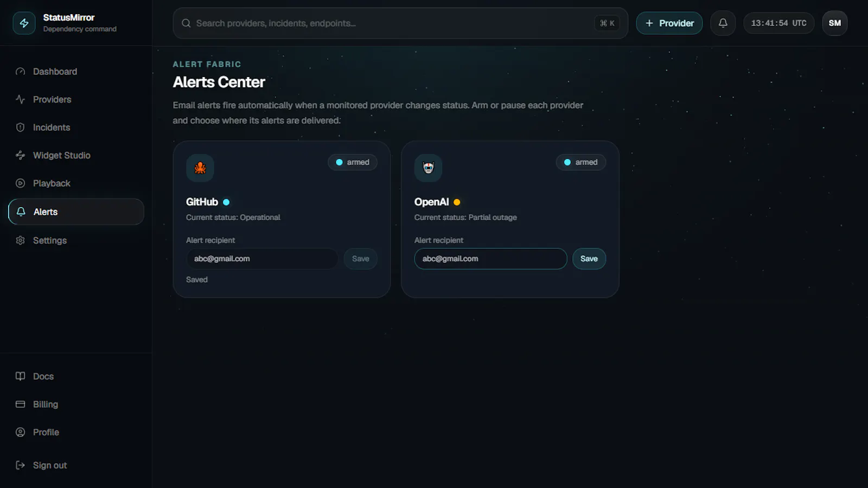Click the Profile user-circle icon
868x488 pixels.
pyautogui.click(x=21, y=432)
